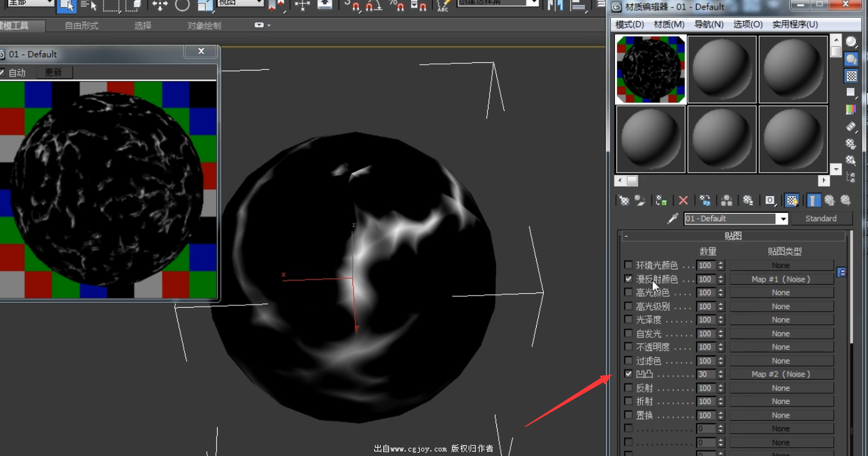This screenshot has height=456, width=868.
Task: Activate the Select and Rotate tool
Action: point(182,6)
